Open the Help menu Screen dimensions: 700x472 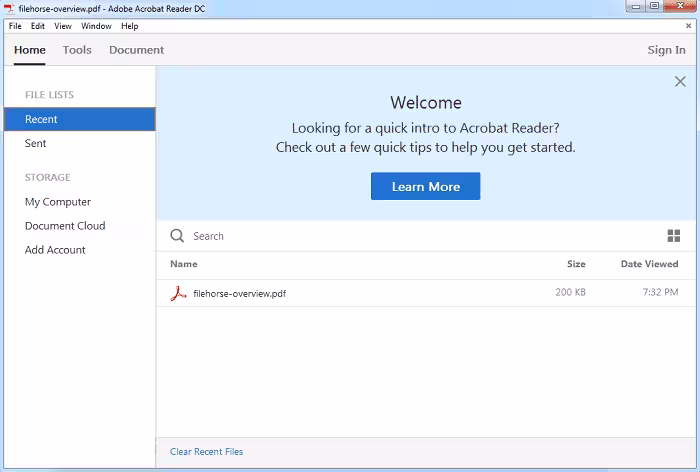click(129, 26)
